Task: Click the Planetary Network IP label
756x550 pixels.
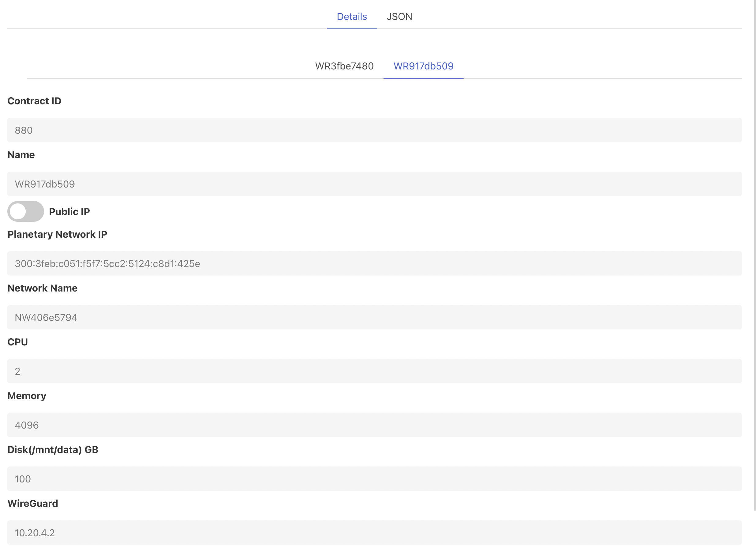Action: pos(57,234)
